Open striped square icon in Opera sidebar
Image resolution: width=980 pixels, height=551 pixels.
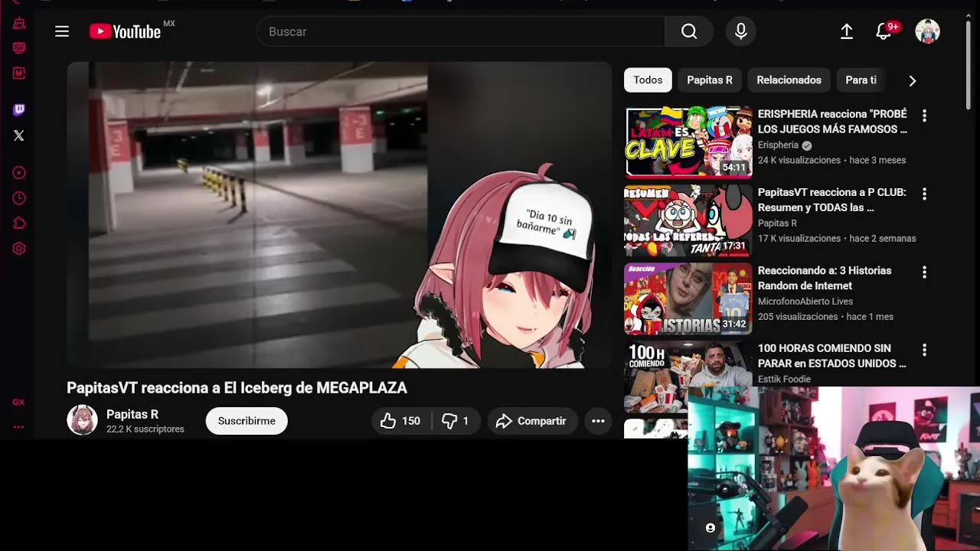click(x=19, y=47)
